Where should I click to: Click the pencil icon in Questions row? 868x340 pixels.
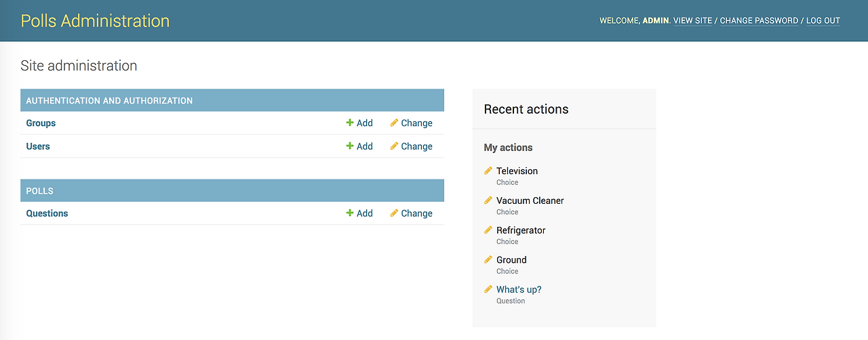394,213
